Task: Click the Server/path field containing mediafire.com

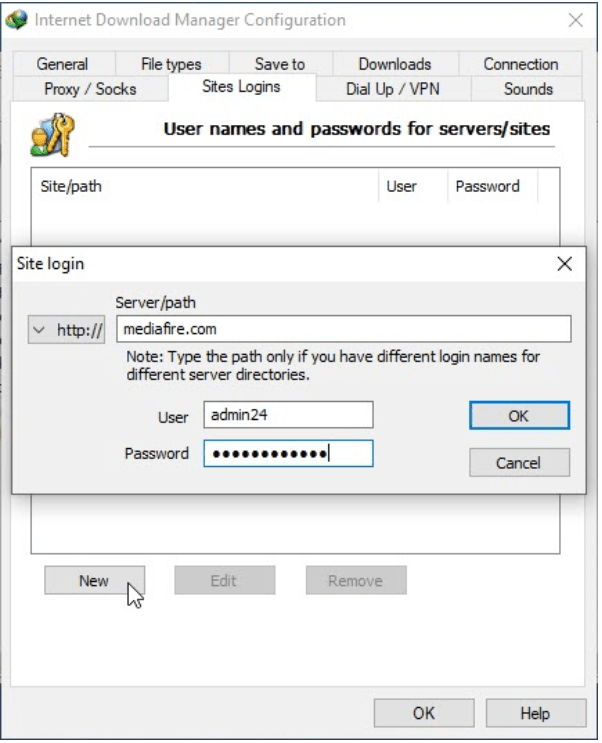Action: click(x=343, y=328)
